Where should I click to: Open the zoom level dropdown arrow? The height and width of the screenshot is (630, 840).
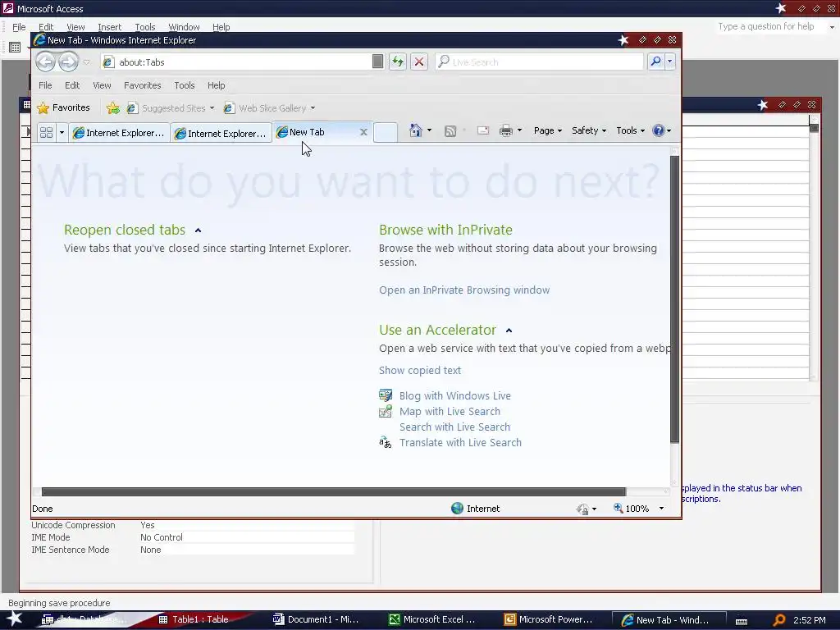coord(661,508)
